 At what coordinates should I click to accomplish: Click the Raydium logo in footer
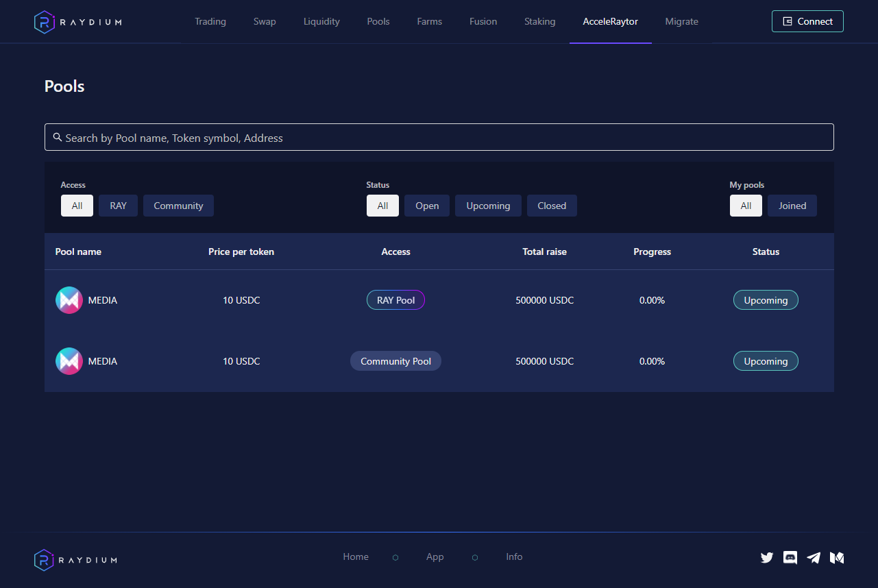click(x=75, y=560)
